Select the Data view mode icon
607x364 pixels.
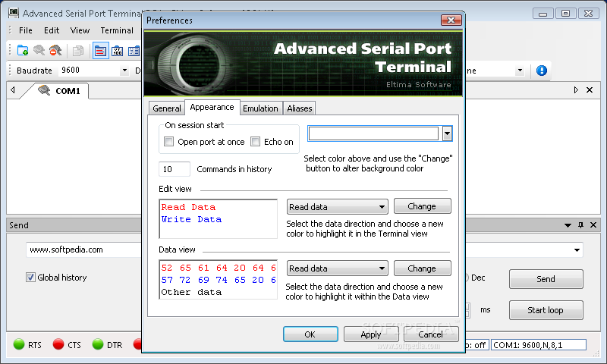[x=134, y=51]
